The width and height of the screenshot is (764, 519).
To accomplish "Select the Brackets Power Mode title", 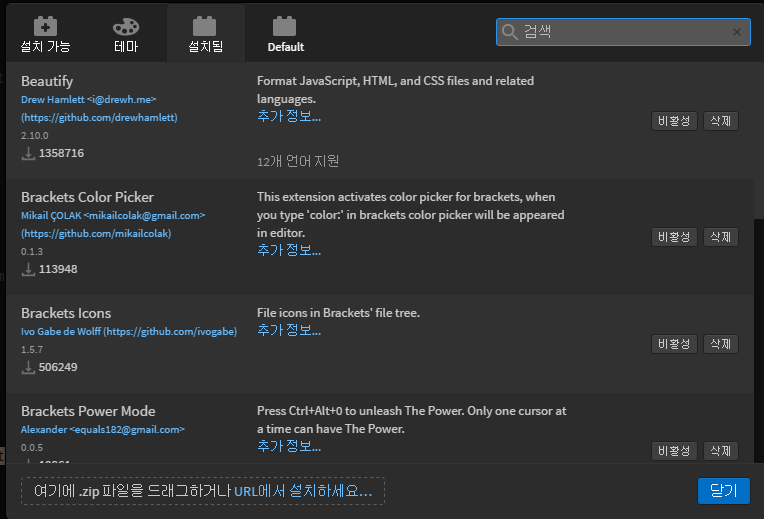I will [88, 411].
